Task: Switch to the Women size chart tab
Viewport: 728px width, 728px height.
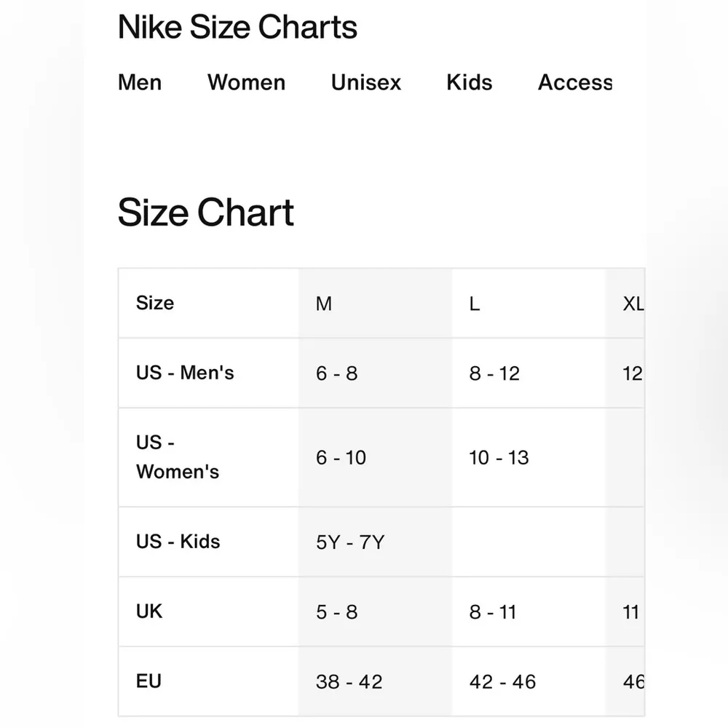Action: coord(246,83)
